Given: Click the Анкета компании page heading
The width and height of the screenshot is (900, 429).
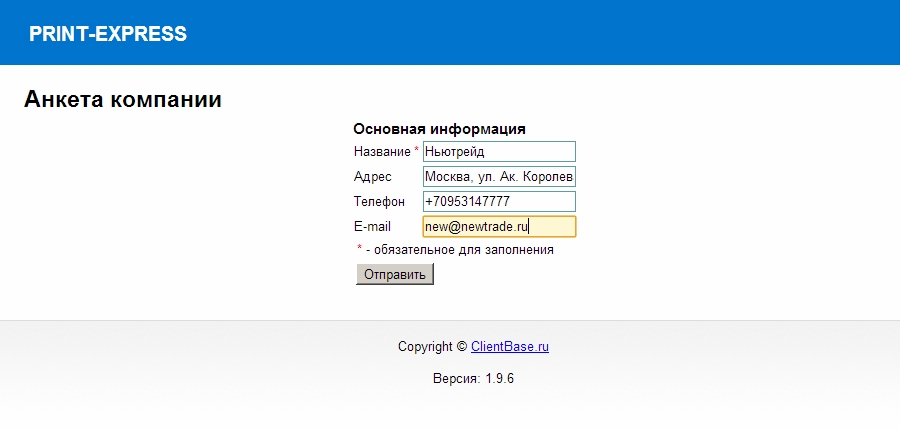Looking at the screenshot, I should [122, 100].
